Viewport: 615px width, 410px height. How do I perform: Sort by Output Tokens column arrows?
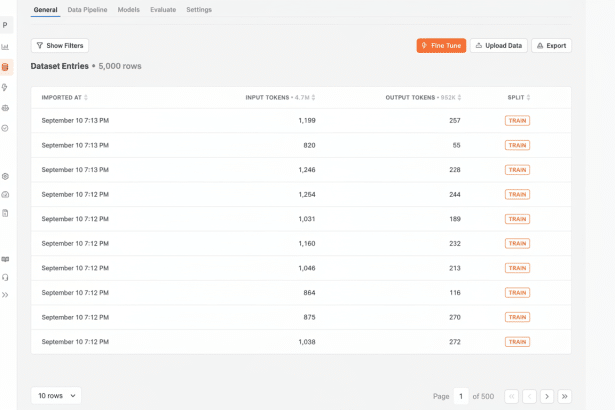tap(459, 97)
